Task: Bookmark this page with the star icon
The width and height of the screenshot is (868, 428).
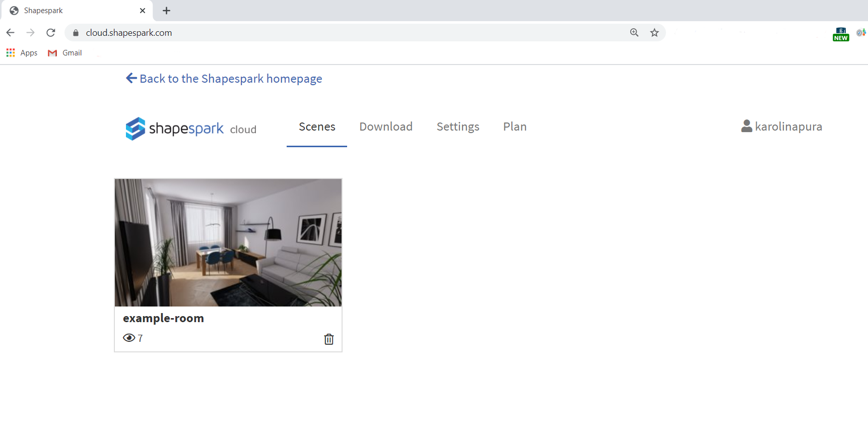Action: (x=654, y=33)
